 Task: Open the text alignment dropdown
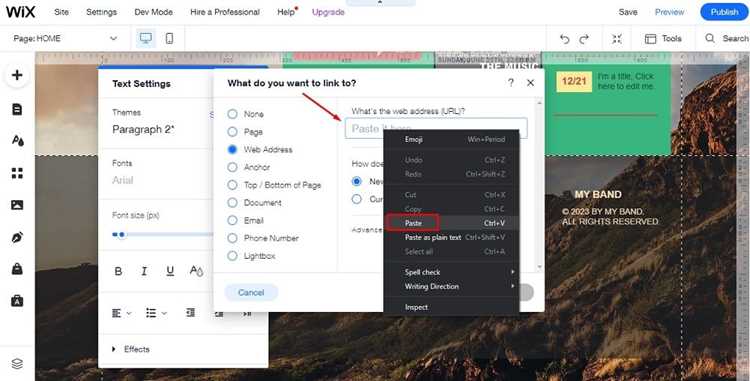121,313
